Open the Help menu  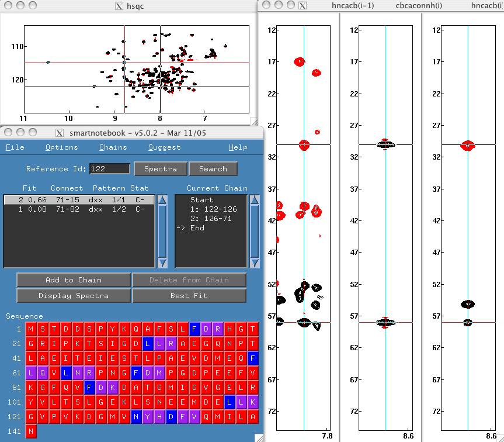click(238, 147)
